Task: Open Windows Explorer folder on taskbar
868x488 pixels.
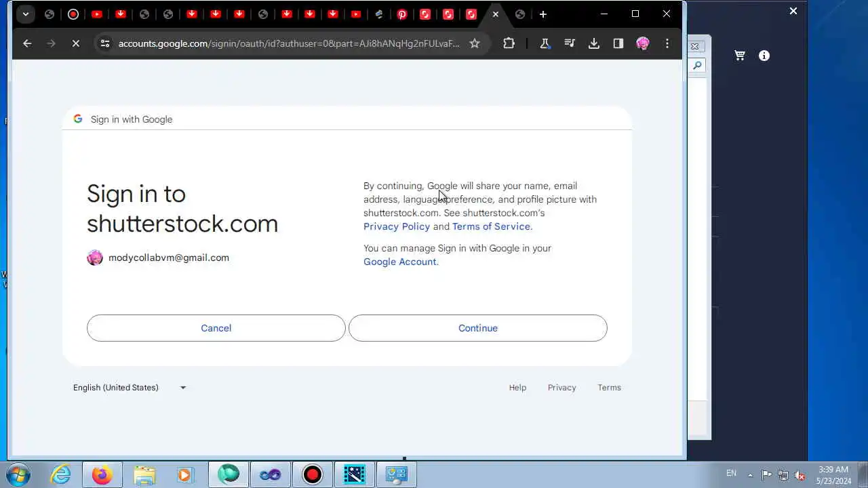Action: click(x=144, y=474)
